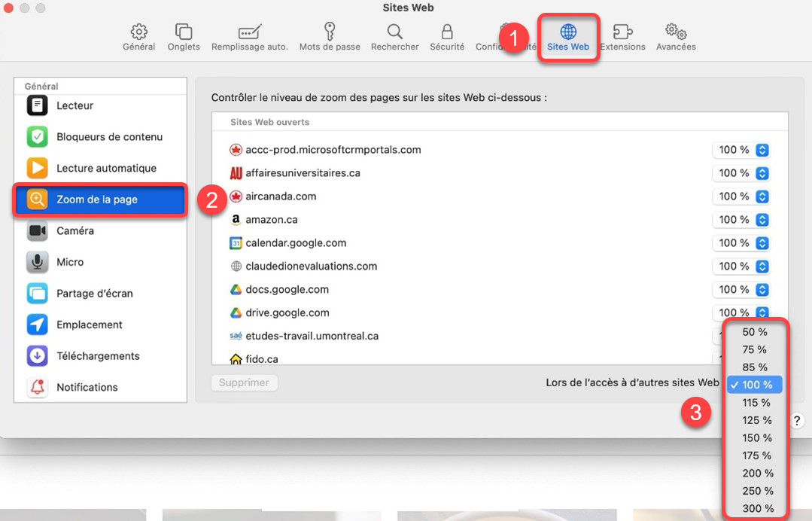Open the Partage d'écran icon
Screen dimensions: 812x521
(x=38, y=293)
